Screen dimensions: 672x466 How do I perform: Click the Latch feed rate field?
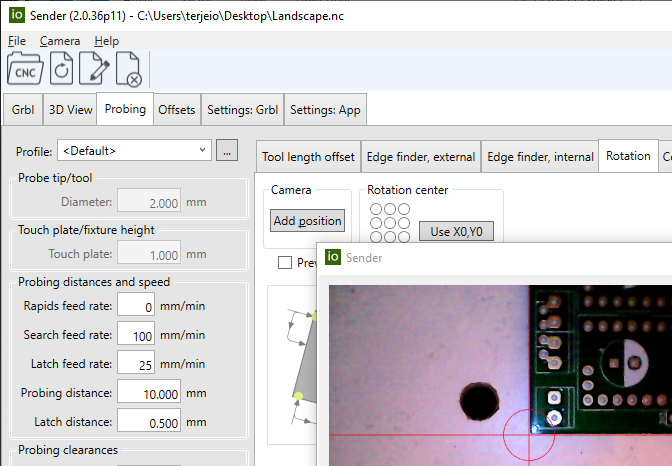(136, 364)
